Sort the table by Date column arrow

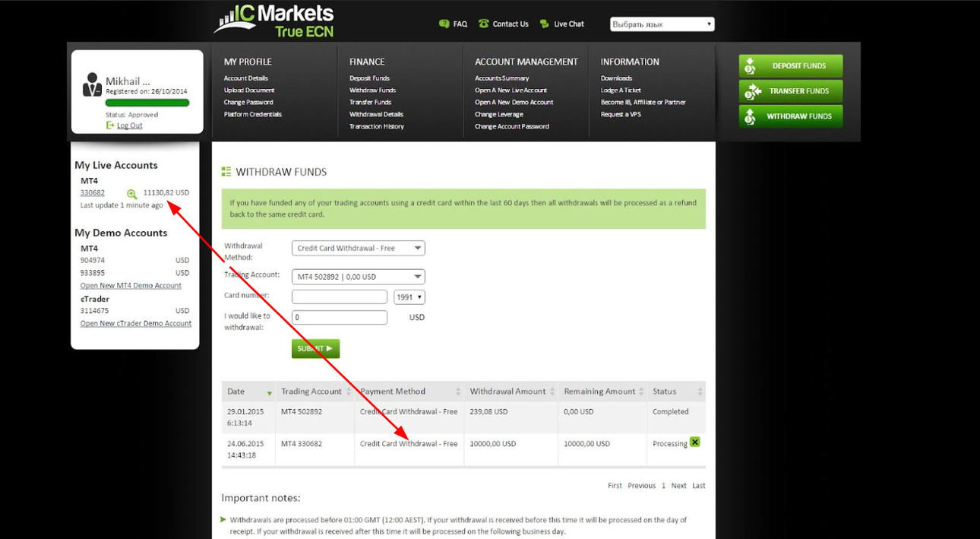click(269, 393)
